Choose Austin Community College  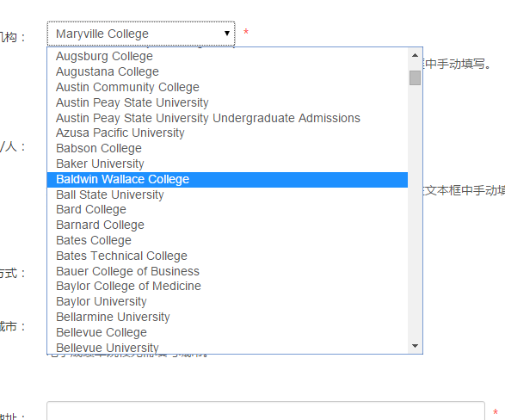tap(227, 87)
